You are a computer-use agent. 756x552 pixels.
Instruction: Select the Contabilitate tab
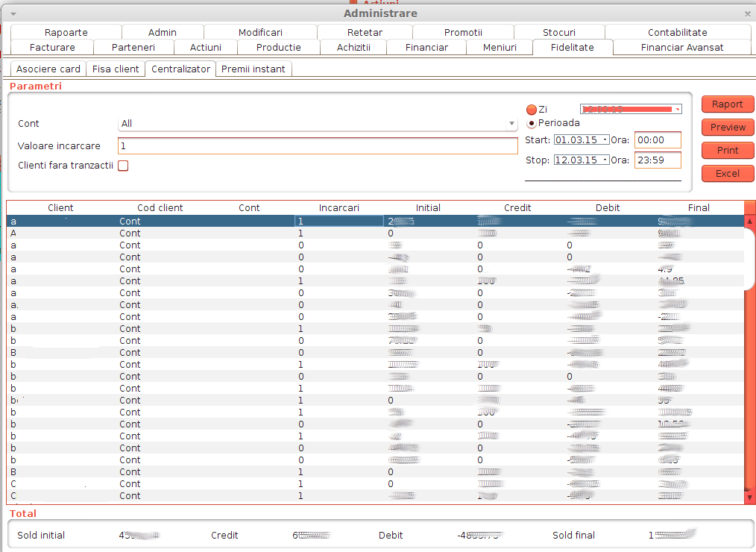(x=678, y=32)
